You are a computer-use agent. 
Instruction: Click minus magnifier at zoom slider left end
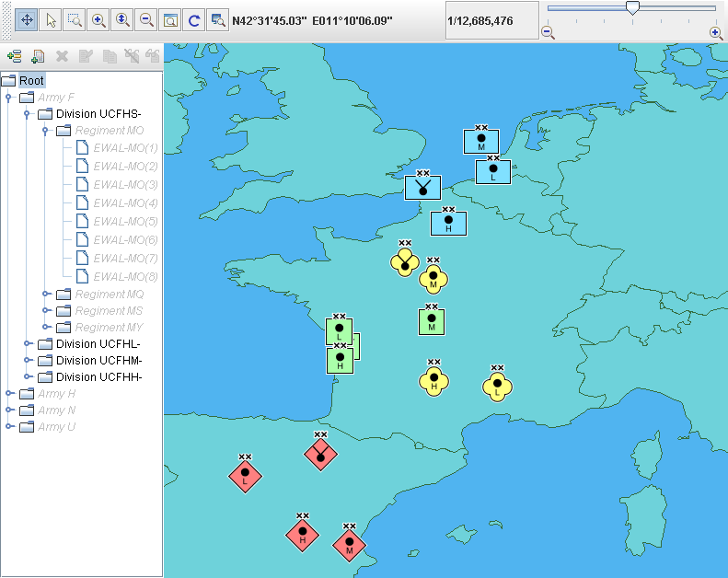(x=548, y=32)
